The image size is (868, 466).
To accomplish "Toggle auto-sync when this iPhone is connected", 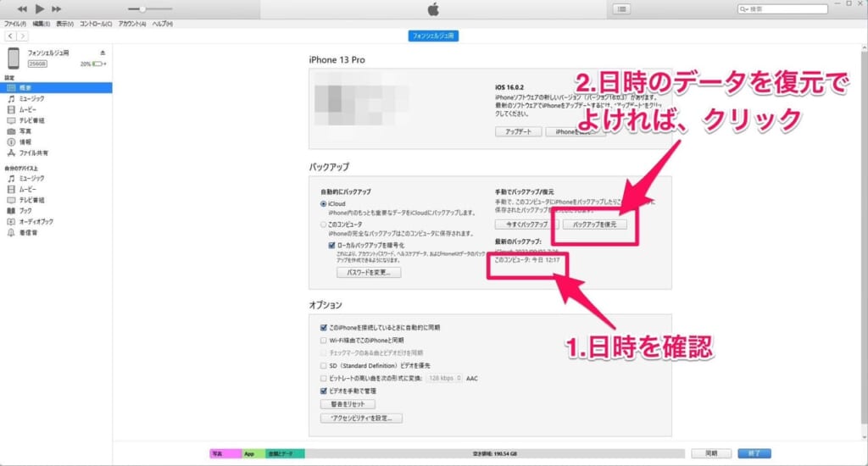I will click(324, 328).
